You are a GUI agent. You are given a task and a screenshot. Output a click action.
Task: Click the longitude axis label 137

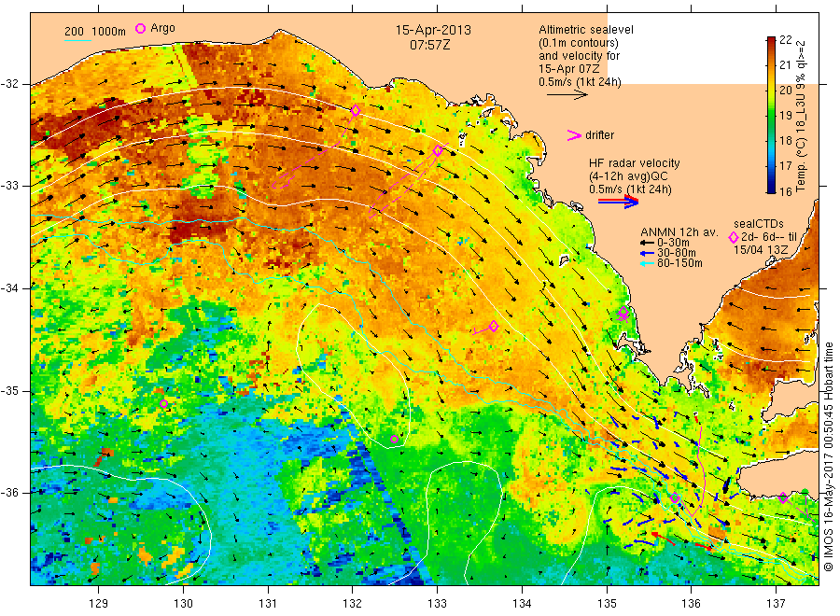click(777, 604)
